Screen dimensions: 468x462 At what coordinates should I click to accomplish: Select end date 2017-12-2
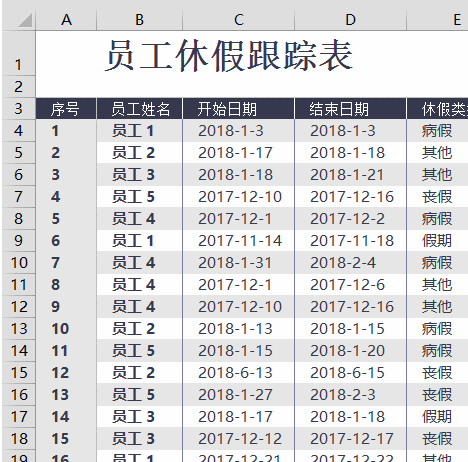click(350, 219)
